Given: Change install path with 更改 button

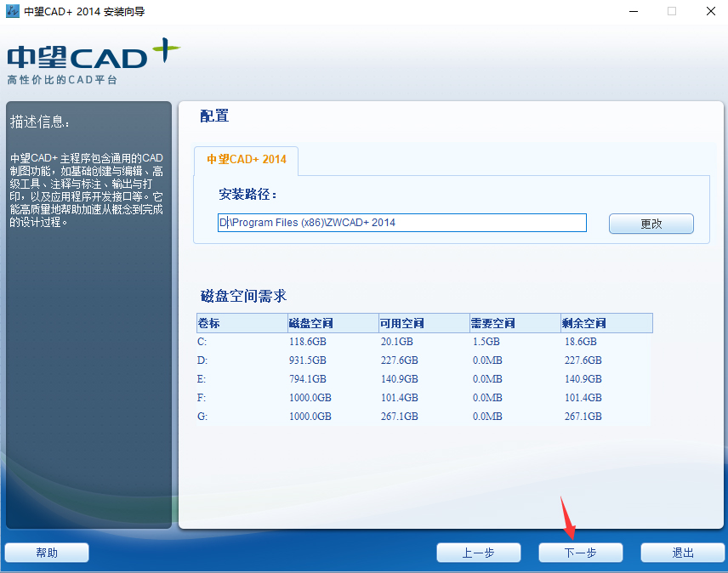Looking at the screenshot, I should 651,224.
